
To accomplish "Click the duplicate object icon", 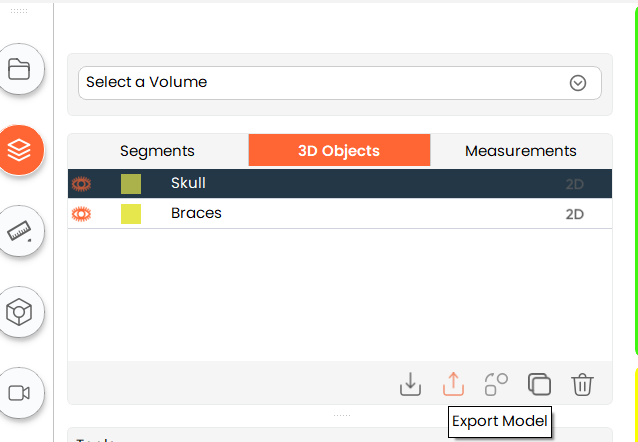I will 539,384.
